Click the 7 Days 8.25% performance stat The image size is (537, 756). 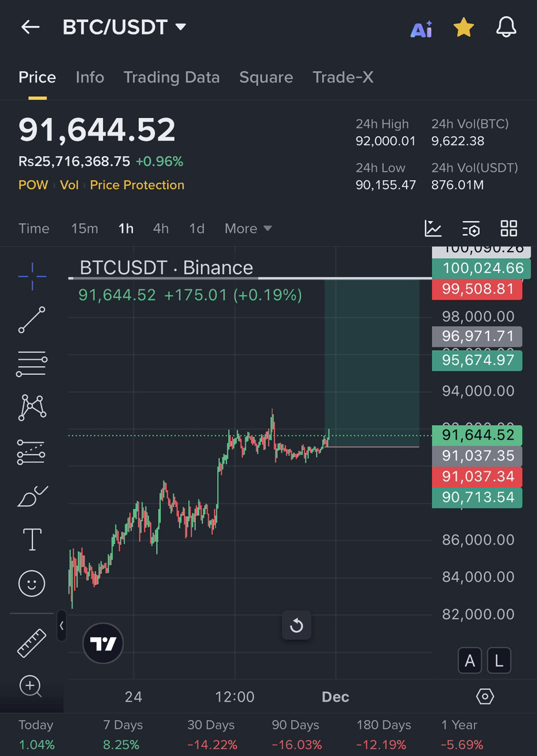[x=123, y=735]
